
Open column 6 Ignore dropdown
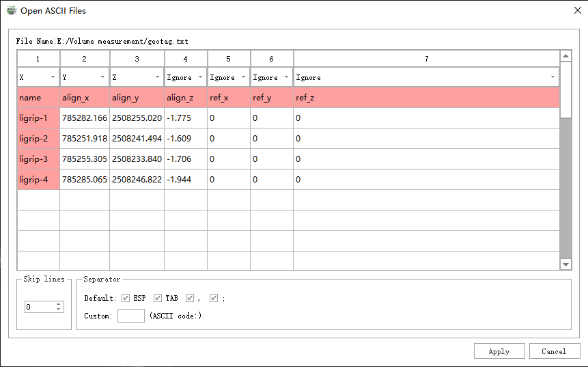point(272,77)
